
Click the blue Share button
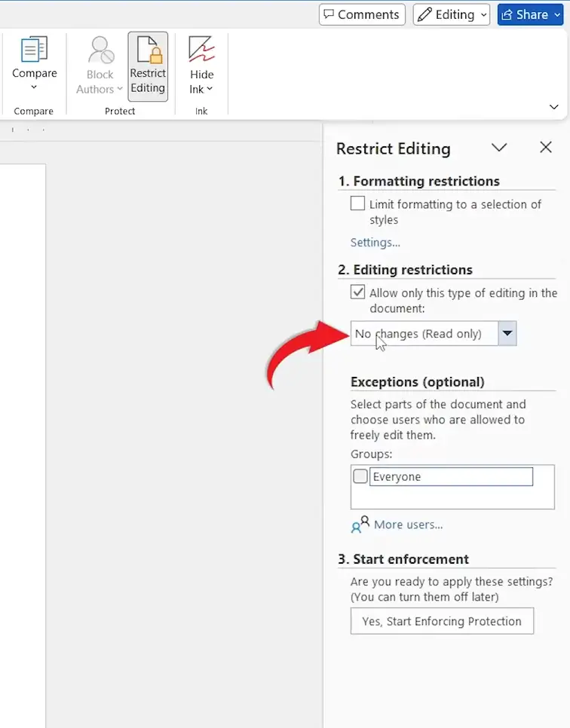coord(530,14)
